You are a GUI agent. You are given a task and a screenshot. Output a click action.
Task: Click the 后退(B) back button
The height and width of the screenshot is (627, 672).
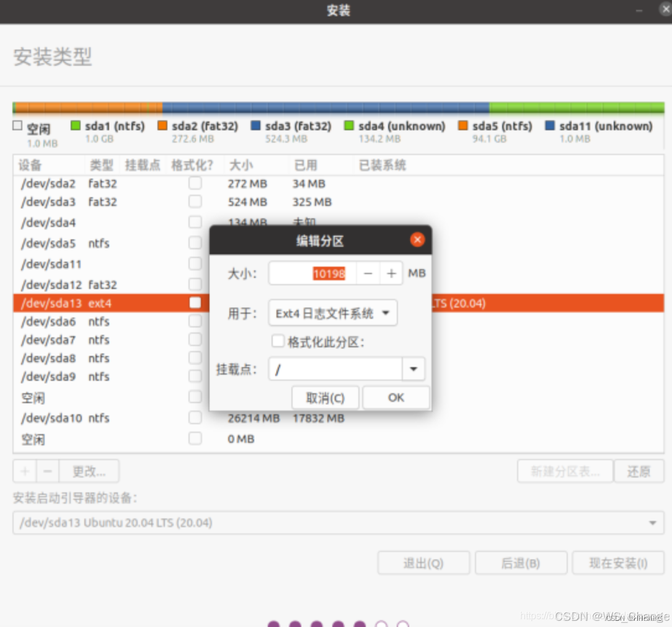pyautogui.click(x=521, y=563)
